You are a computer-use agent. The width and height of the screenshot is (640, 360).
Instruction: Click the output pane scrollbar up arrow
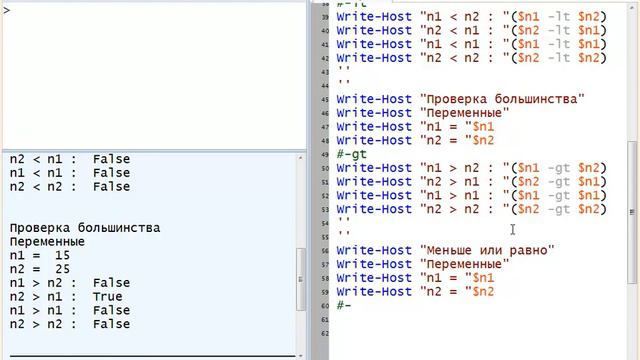300,158
